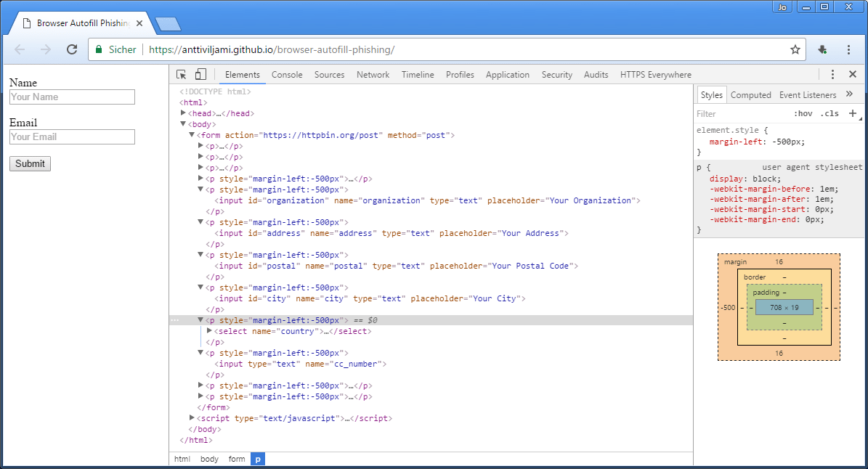Screen dimensions: 868x469
Task: Select the cc_number input element line
Action: tap(300, 363)
